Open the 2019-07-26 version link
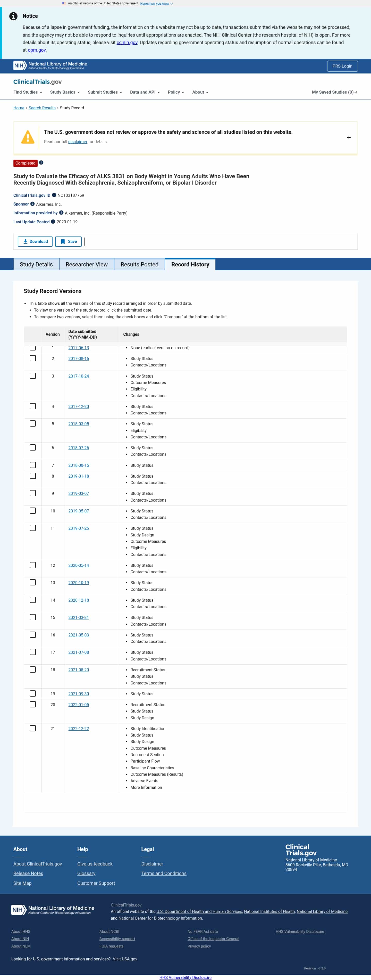This screenshot has width=371, height=980. tap(79, 528)
